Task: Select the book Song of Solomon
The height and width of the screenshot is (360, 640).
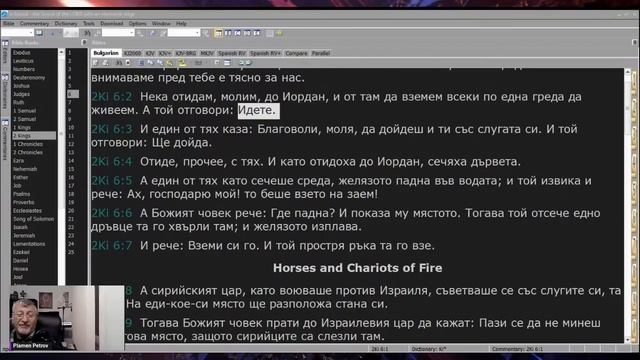Action: click(33, 219)
